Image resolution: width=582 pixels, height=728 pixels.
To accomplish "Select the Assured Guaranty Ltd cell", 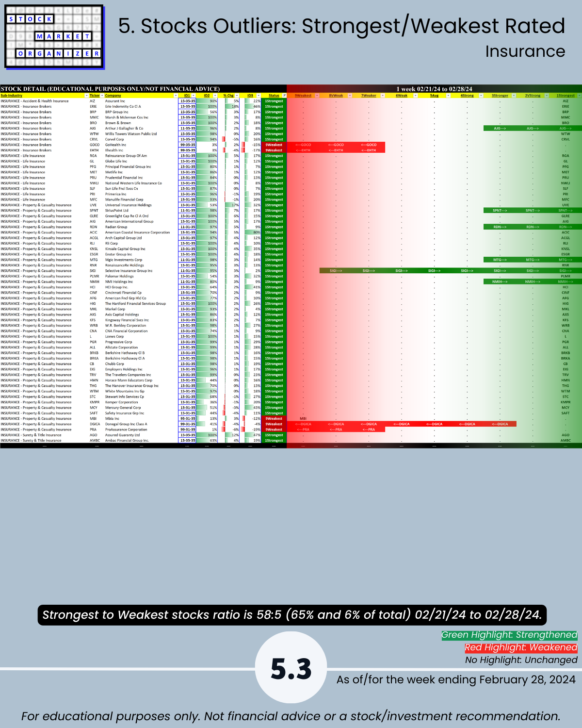I will (141, 435).
